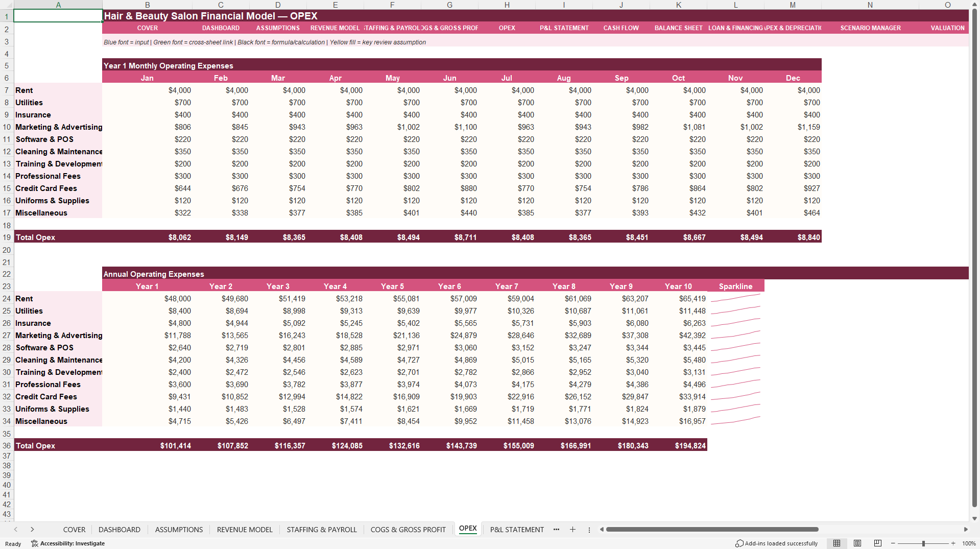Follow BALANCE SHEET navigation link in header

pos(678,28)
